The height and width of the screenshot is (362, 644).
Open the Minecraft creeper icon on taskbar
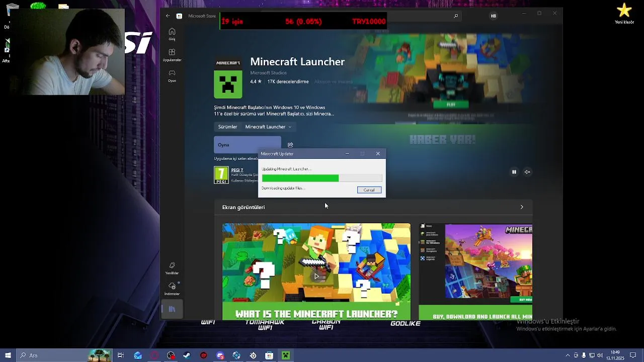286,355
